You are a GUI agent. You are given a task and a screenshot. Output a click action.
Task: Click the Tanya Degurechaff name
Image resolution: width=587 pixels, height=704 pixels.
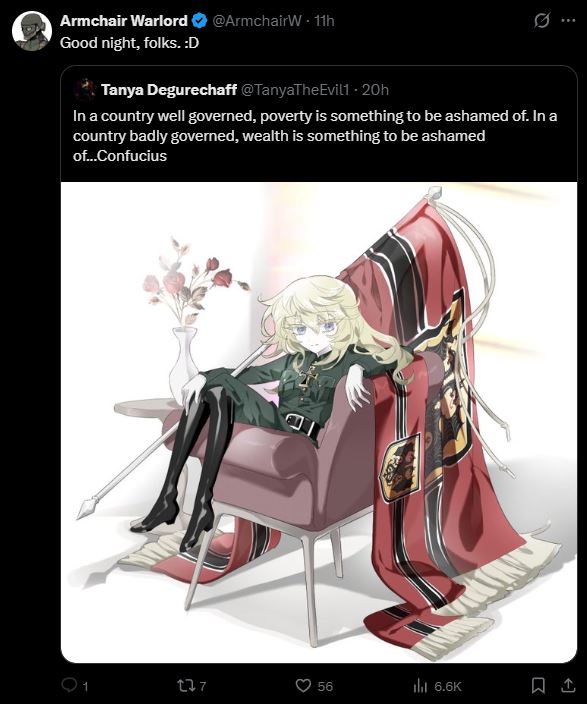click(x=169, y=90)
